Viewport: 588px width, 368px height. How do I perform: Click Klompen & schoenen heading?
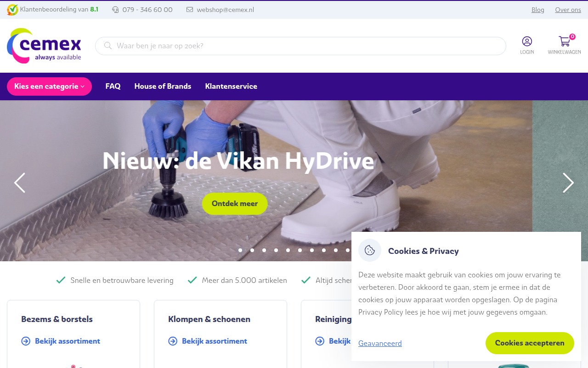pos(209,319)
